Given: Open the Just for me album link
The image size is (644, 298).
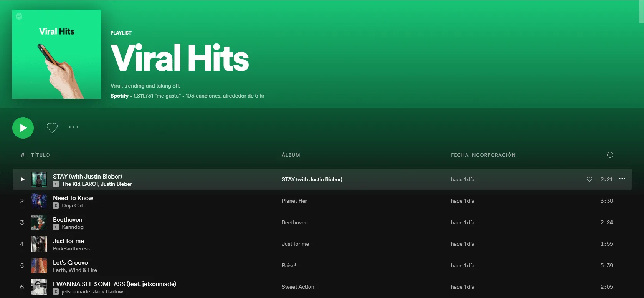Looking at the screenshot, I should [296, 244].
